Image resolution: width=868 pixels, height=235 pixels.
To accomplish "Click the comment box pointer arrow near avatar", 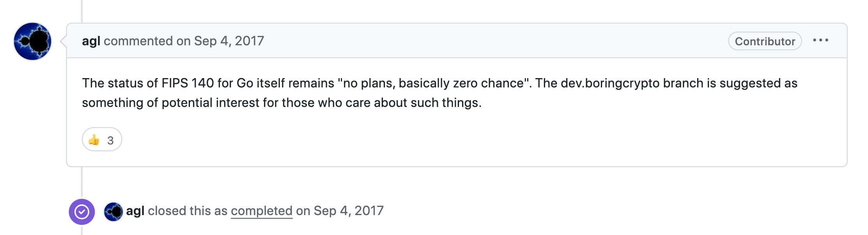I will 63,41.
